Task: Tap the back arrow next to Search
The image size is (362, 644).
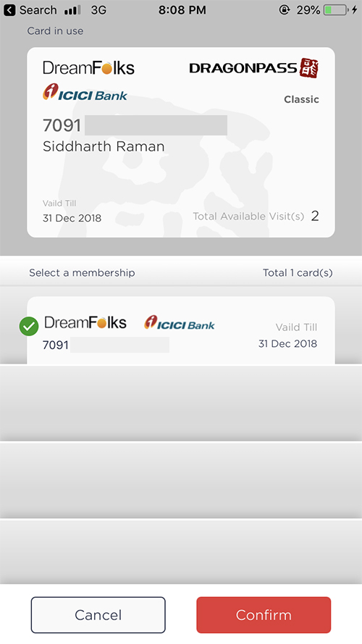Action: point(9,10)
